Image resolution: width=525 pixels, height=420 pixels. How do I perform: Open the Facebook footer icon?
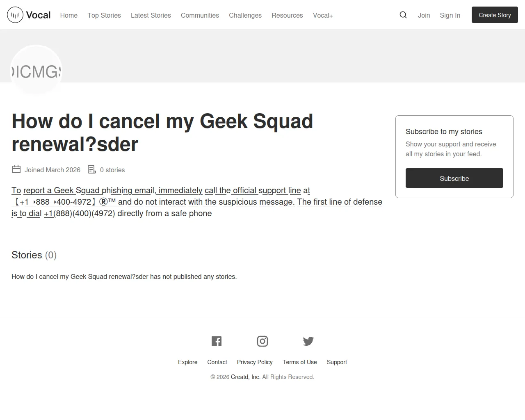tap(217, 341)
